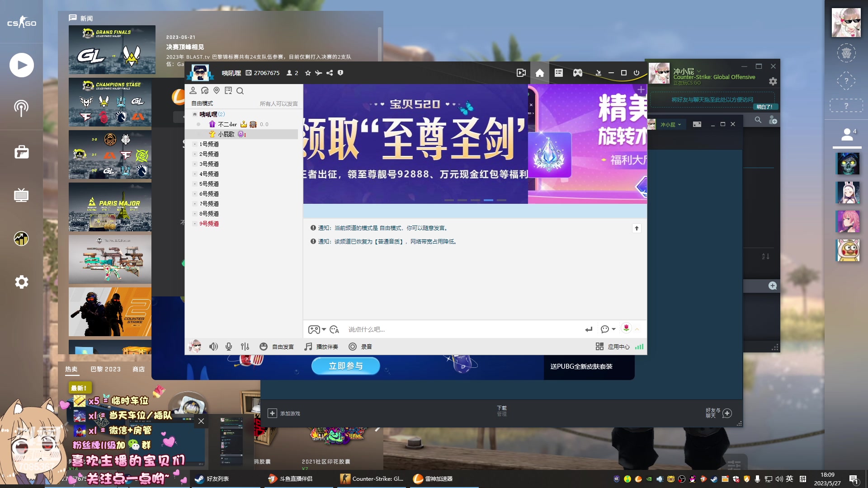The image size is (868, 488).
Task: Search friends with magnifier in Steam friends
Action: (758, 120)
